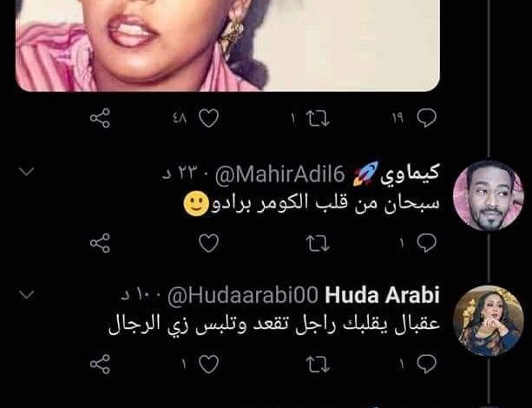Share the @MahirAdil6 reply

(x=100, y=243)
